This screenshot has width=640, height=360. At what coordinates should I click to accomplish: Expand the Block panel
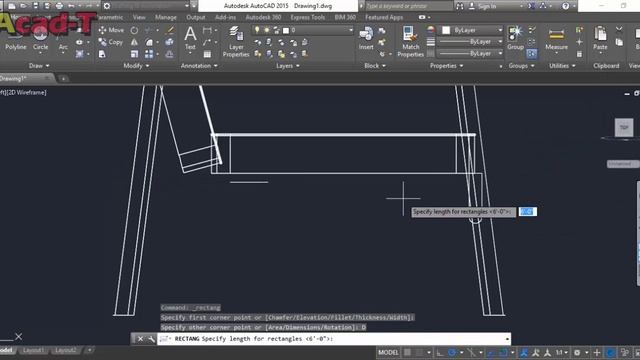coord(375,66)
